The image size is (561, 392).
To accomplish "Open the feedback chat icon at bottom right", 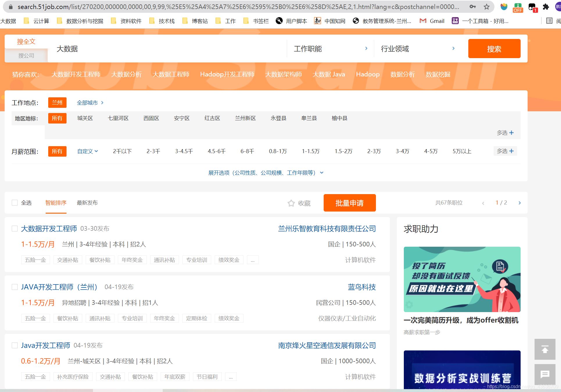I will click(x=545, y=374).
